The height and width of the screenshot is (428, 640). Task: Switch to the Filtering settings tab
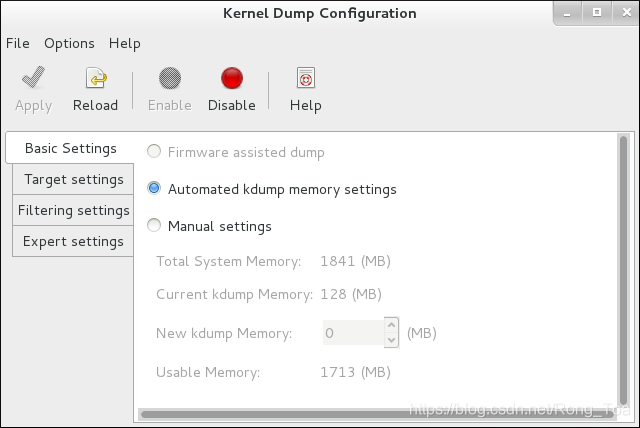pyautogui.click(x=73, y=210)
